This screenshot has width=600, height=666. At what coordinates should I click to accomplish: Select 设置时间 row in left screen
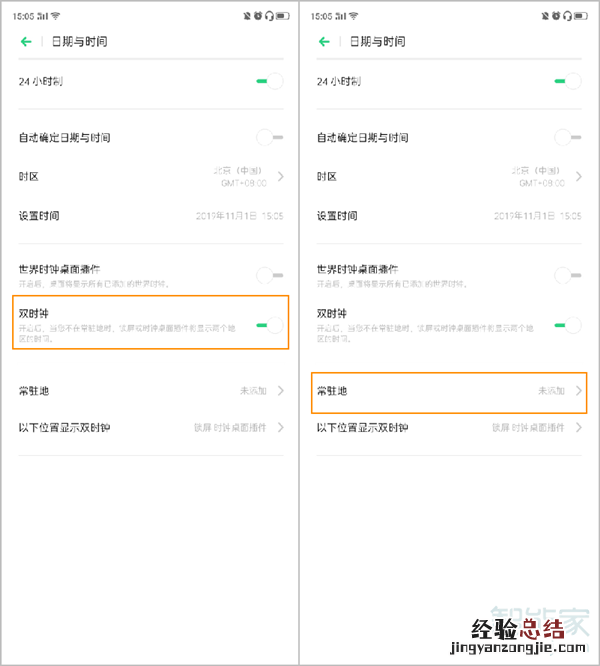(x=151, y=216)
